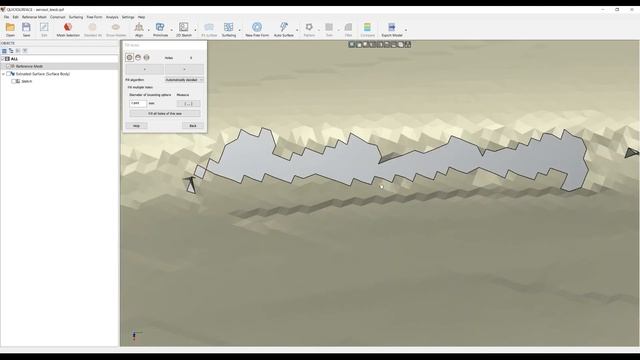The height and width of the screenshot is (360, 640).
Task: Start a 2D Sketch
Action: click(x=184, y=28)
